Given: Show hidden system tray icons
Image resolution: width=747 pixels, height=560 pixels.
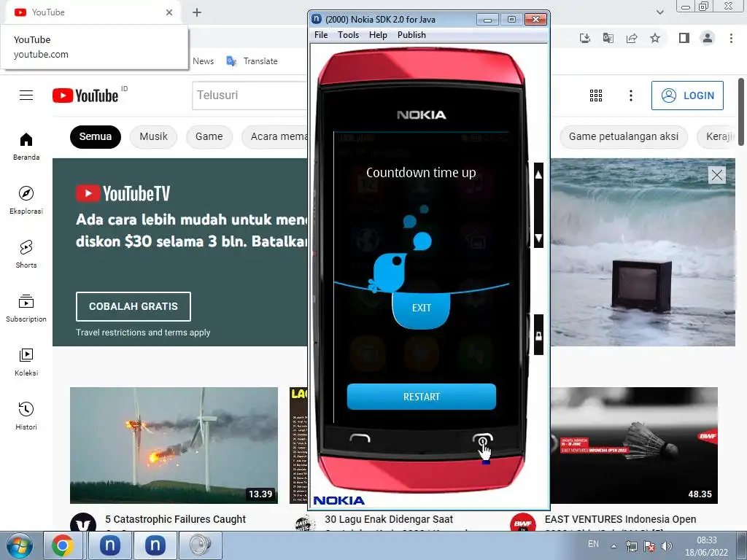Looking at the screenshot, I should tap(614, 546).
